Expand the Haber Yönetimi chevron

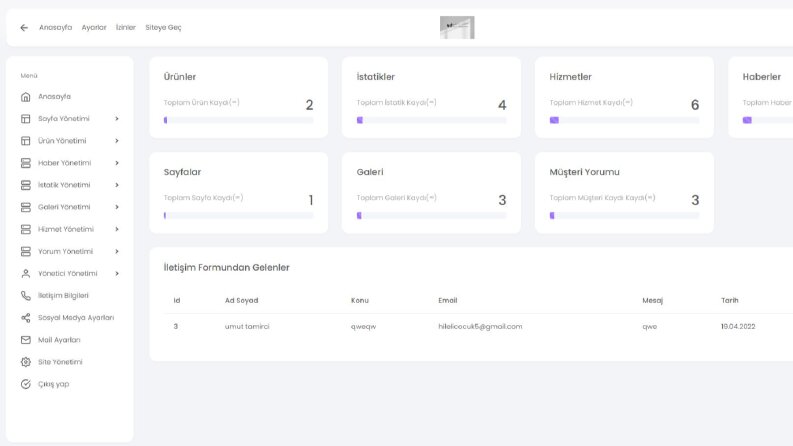117,163
